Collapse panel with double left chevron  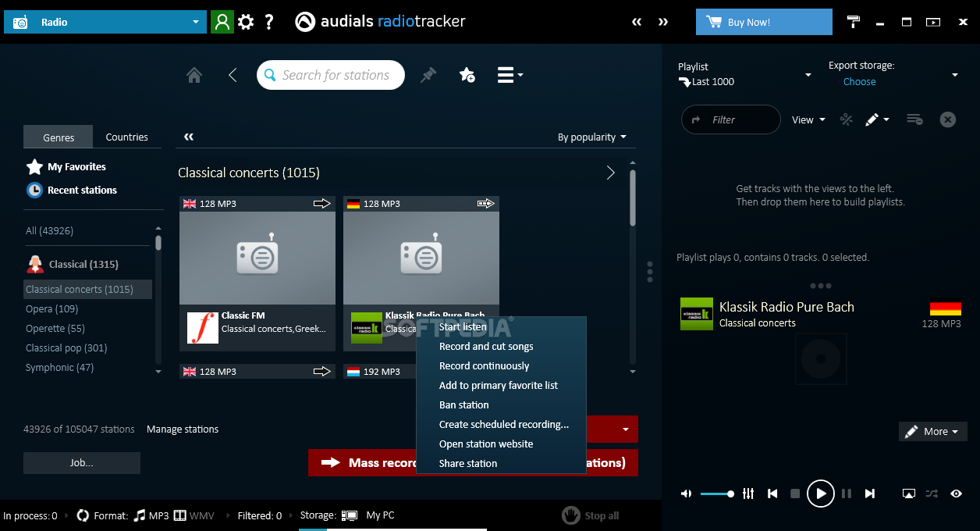[637, 22]
